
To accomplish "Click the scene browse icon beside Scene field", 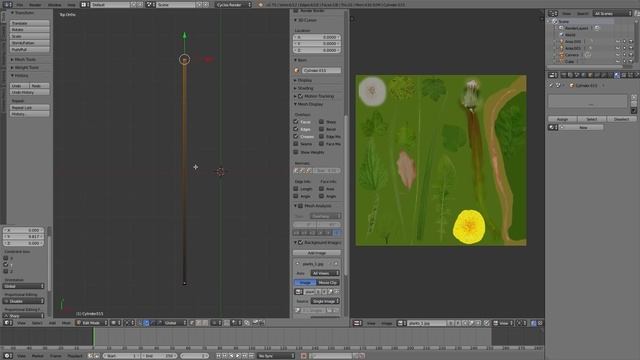I will 150,4.
